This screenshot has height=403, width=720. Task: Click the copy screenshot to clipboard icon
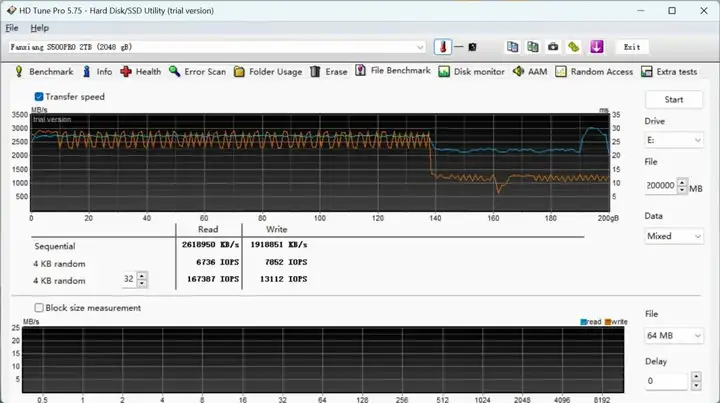tap(533, 47)
